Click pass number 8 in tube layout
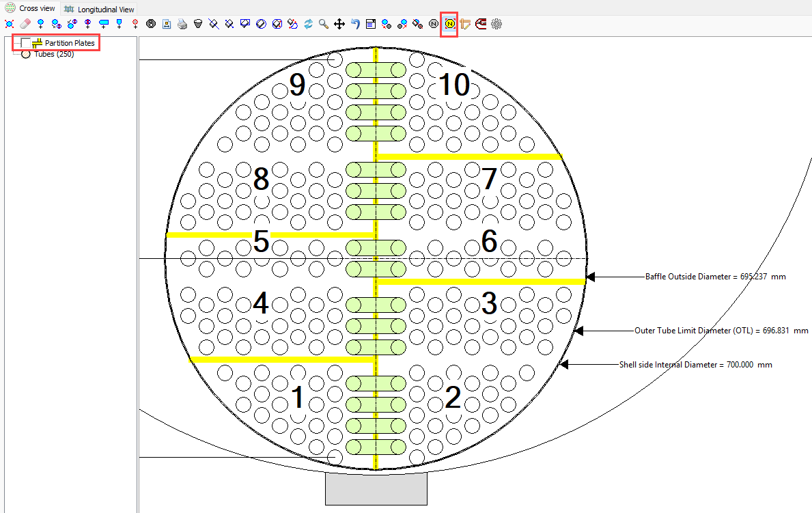 point(261,179)
